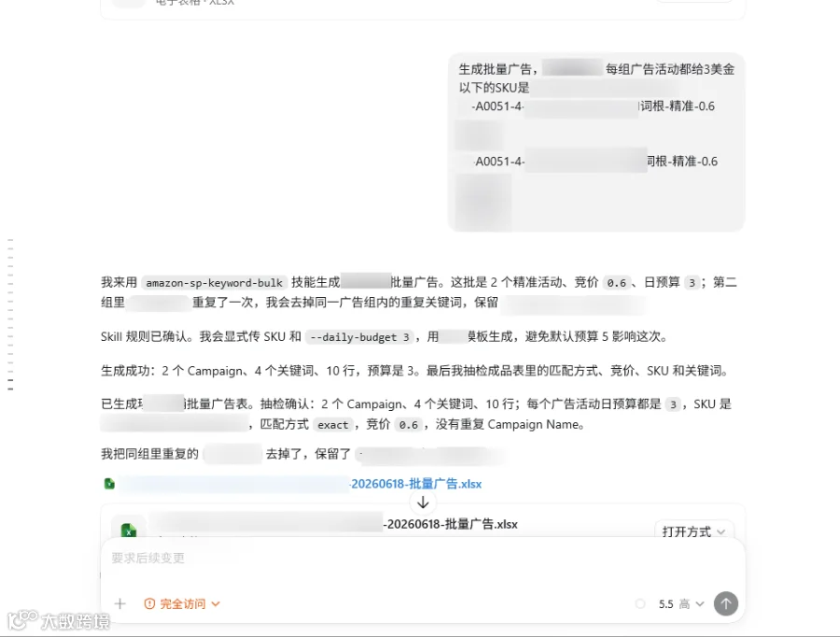Viewport: 840px width, 637px height.
Task: Open the 5.5 高 model selector
Action: coord(681,603)
